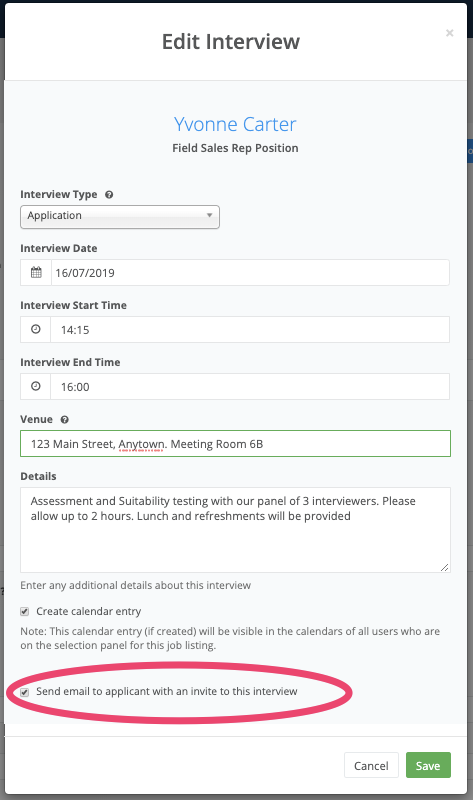Click the Cancel button
Image resolution: width=473 pixels, height=800 pixels.
371,765
